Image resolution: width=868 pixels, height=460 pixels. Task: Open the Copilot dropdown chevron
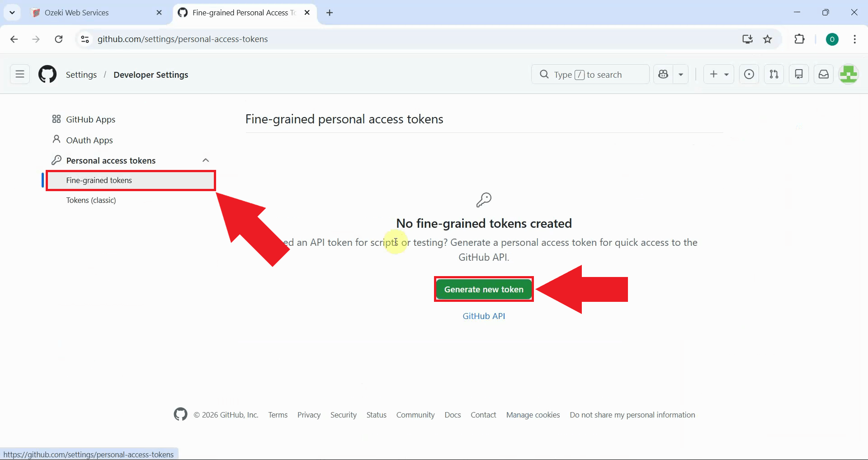tap(681, 74)
